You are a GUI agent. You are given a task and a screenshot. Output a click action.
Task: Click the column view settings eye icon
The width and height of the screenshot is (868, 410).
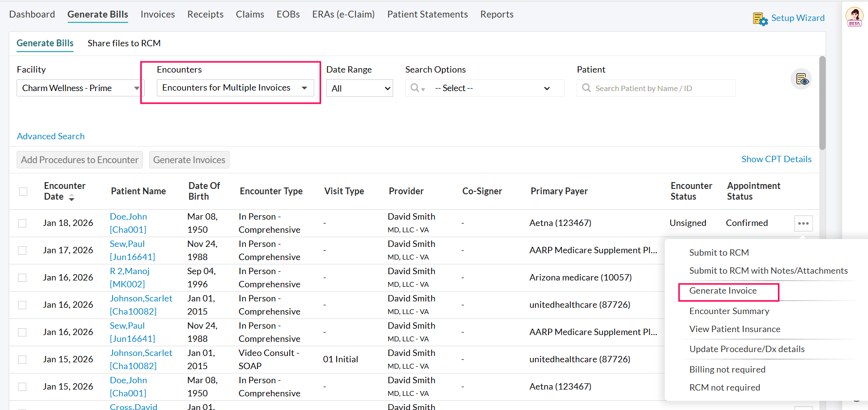pyautogui.click(x=801, y=79)
